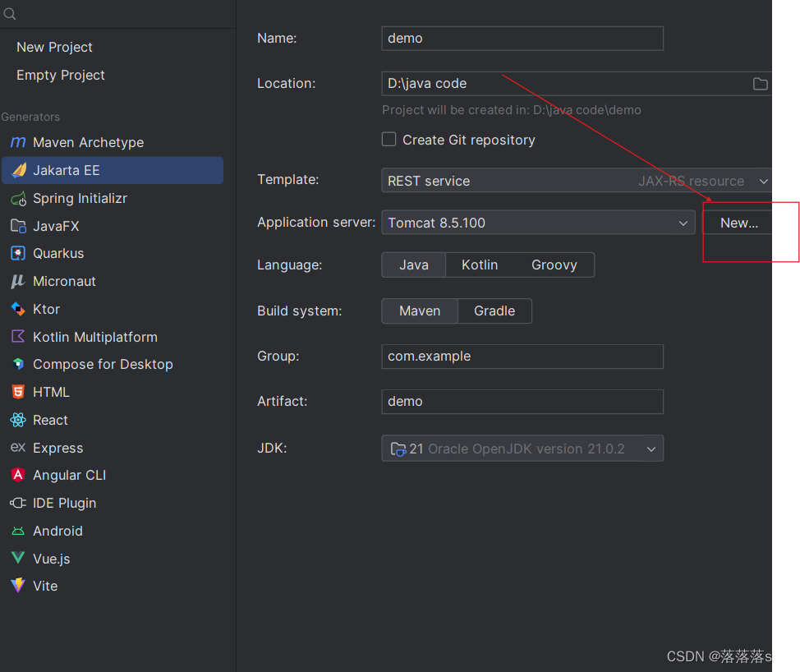Select Kotlin as the language

tap(480, 265)
